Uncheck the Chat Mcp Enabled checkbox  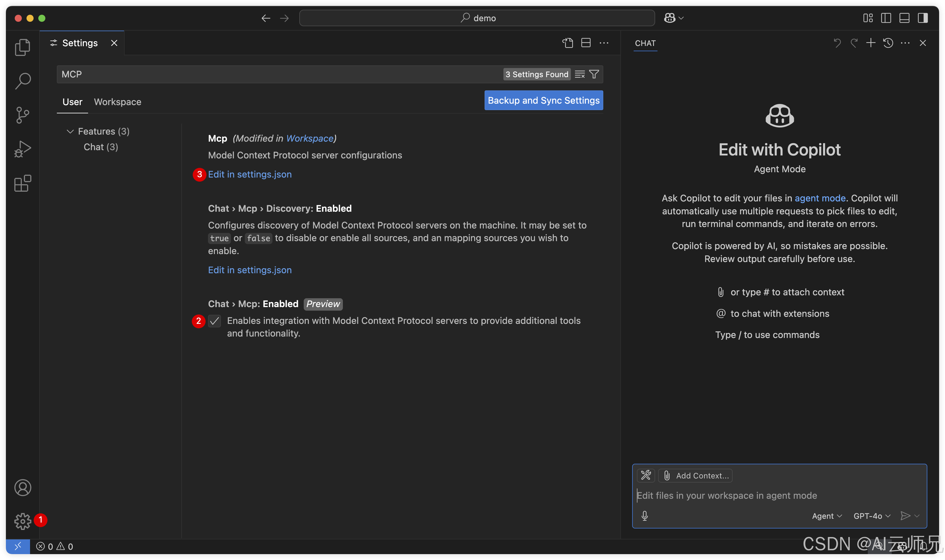click(214, 321)
